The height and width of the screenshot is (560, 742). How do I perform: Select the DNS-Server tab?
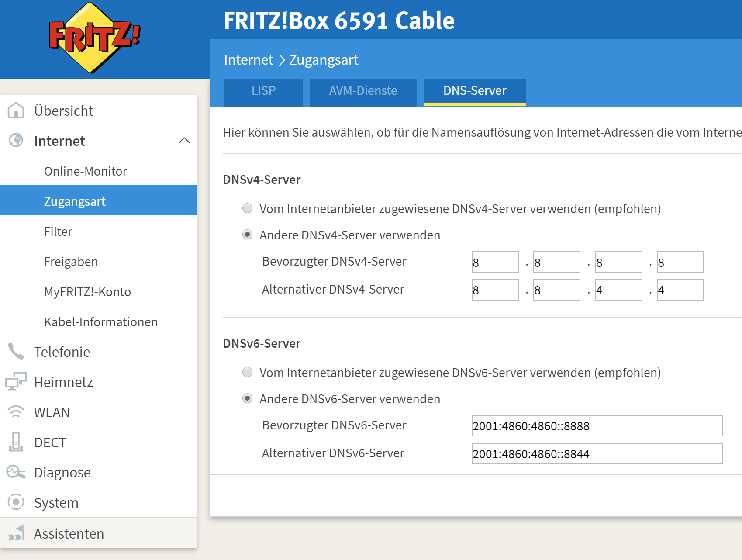475,92
